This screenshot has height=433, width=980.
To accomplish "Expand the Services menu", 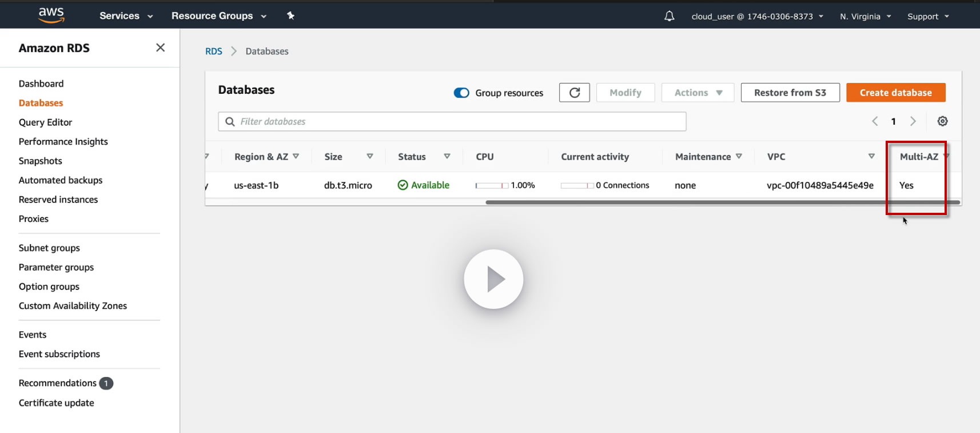I will (x=126, y=16).
